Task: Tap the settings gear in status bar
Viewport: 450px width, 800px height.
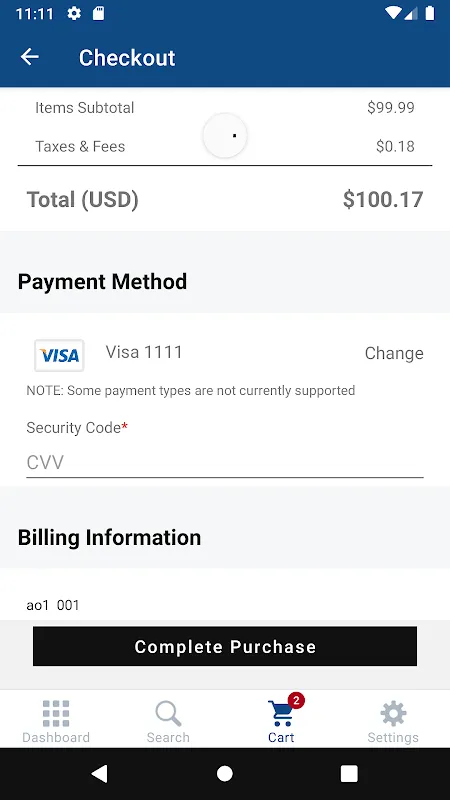Action: pos(74,13)
